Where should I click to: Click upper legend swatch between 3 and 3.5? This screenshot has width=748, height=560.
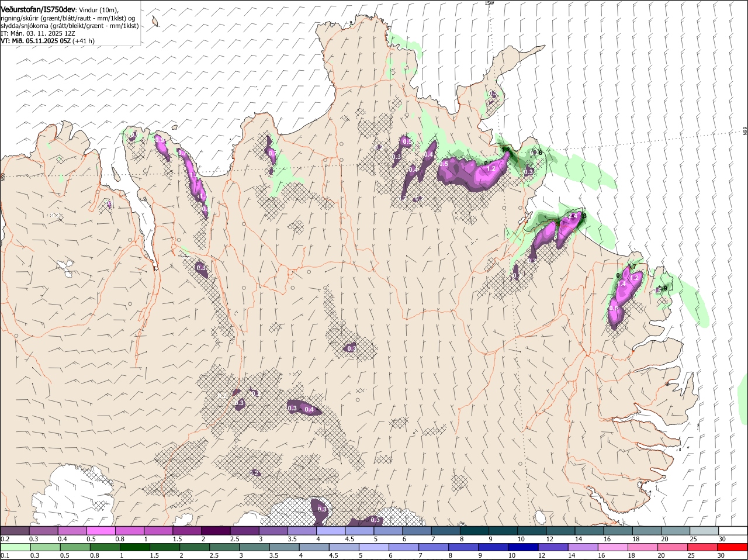pos(273,530)
